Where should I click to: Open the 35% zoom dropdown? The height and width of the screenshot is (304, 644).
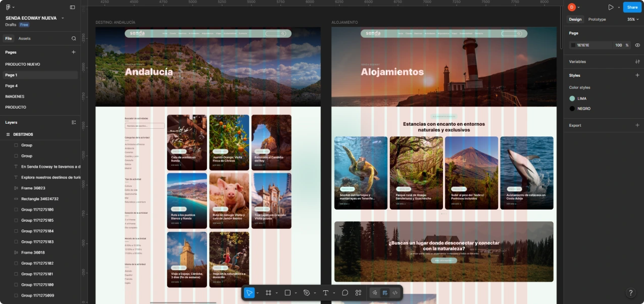[633, 19]
